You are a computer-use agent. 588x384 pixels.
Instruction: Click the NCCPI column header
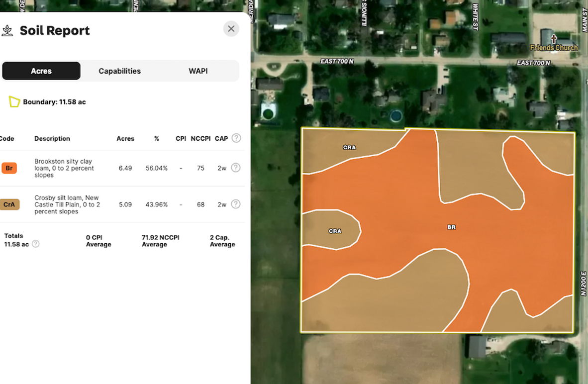click(200, 139)
